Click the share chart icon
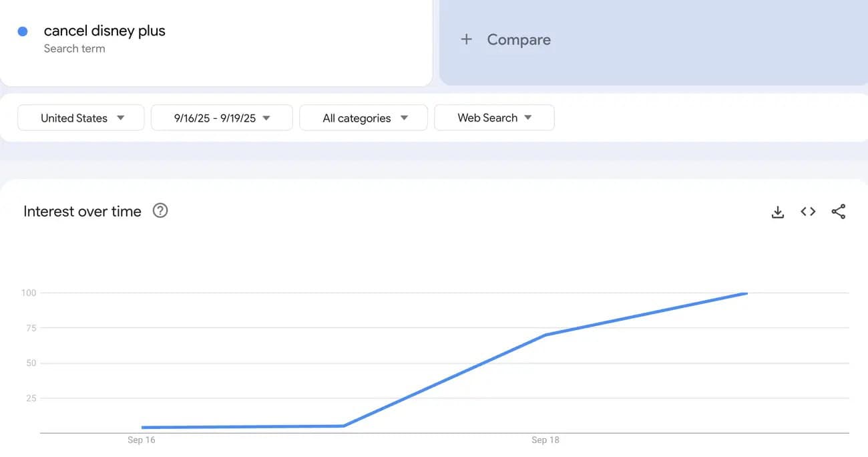 (x=839, y=212)
